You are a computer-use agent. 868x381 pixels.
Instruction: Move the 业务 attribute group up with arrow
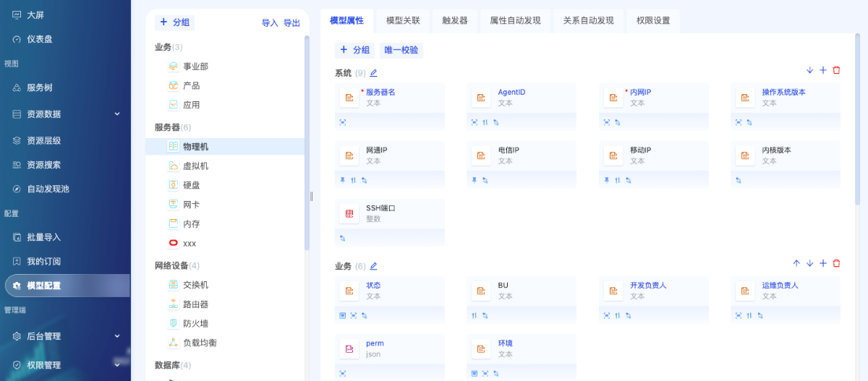pyautogui.click(x=796, y=263)
